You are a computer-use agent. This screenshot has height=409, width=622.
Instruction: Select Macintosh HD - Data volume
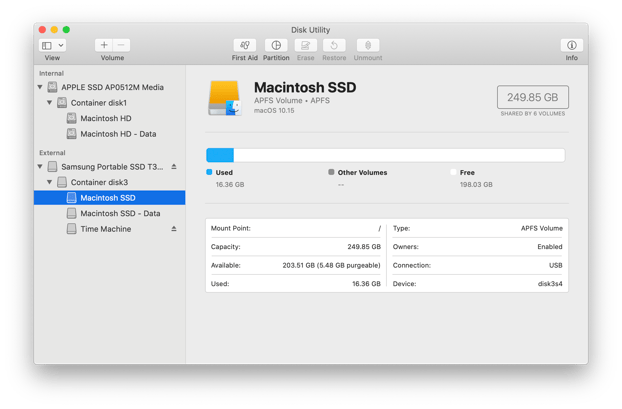[109, 134]
